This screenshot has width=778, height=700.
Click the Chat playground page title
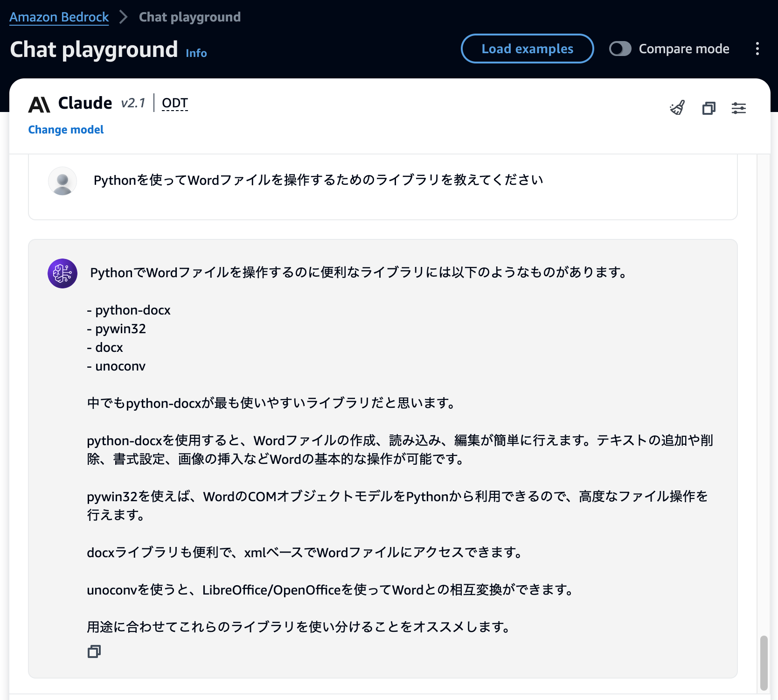94,49
